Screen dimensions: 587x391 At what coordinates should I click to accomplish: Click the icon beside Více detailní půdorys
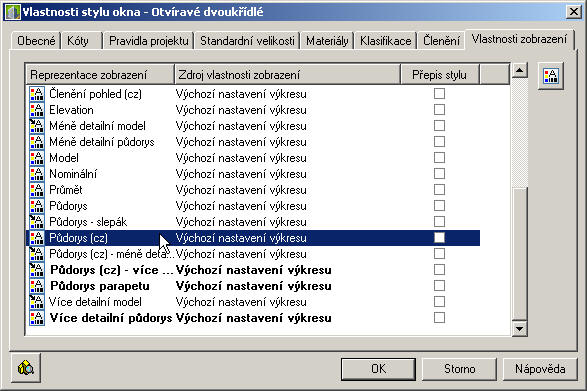coord(37,318)
